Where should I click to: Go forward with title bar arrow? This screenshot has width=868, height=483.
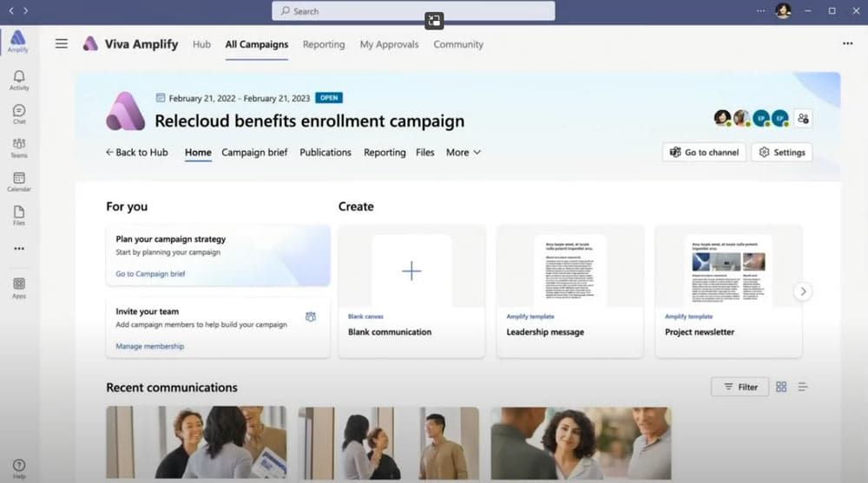point(25,10)
